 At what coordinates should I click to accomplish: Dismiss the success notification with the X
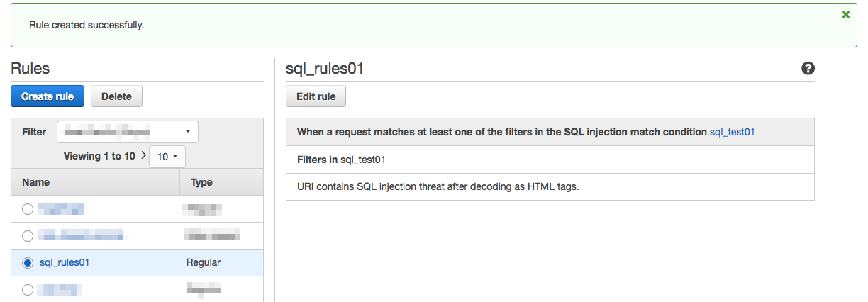click(845, 14)
